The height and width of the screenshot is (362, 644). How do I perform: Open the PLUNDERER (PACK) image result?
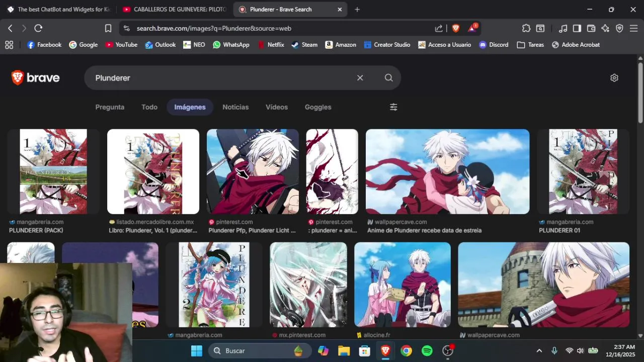[x=53, y=171]
